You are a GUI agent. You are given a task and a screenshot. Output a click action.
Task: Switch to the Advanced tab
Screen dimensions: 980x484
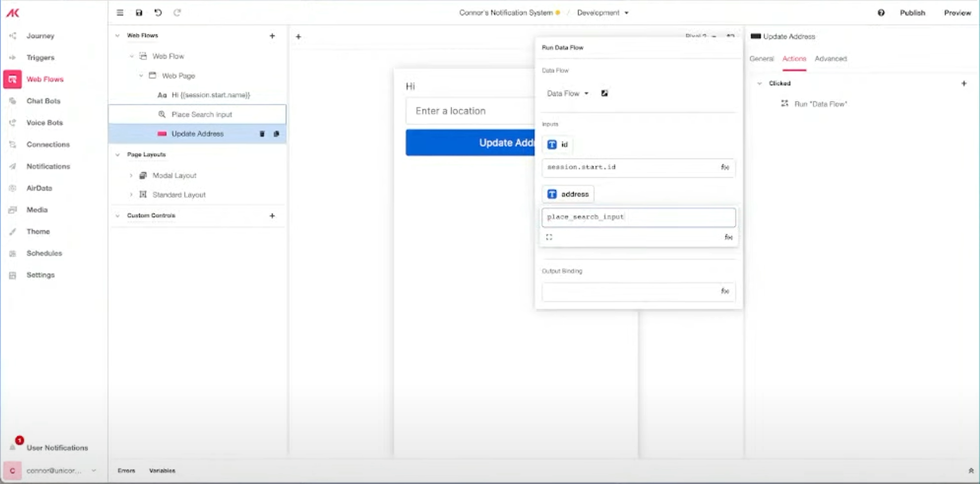click(x=830, y=59)
